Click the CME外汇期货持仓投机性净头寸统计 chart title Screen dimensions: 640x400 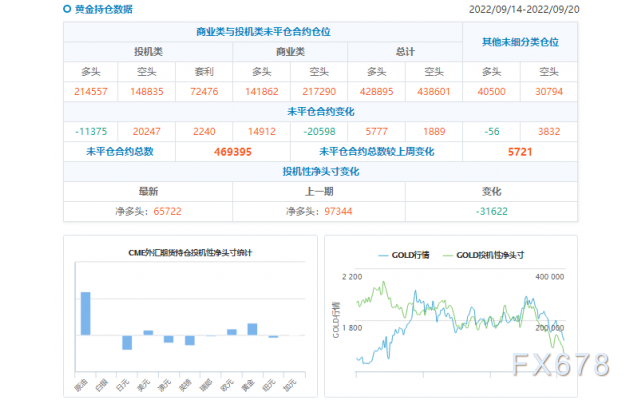tap(190, 253)
